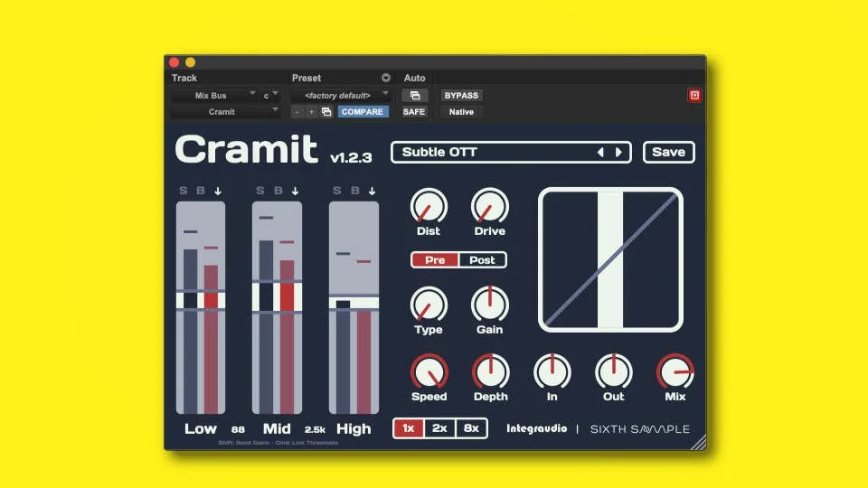Open plugin automation enable window icon
The image size is (868, 488).
point(415,95)
